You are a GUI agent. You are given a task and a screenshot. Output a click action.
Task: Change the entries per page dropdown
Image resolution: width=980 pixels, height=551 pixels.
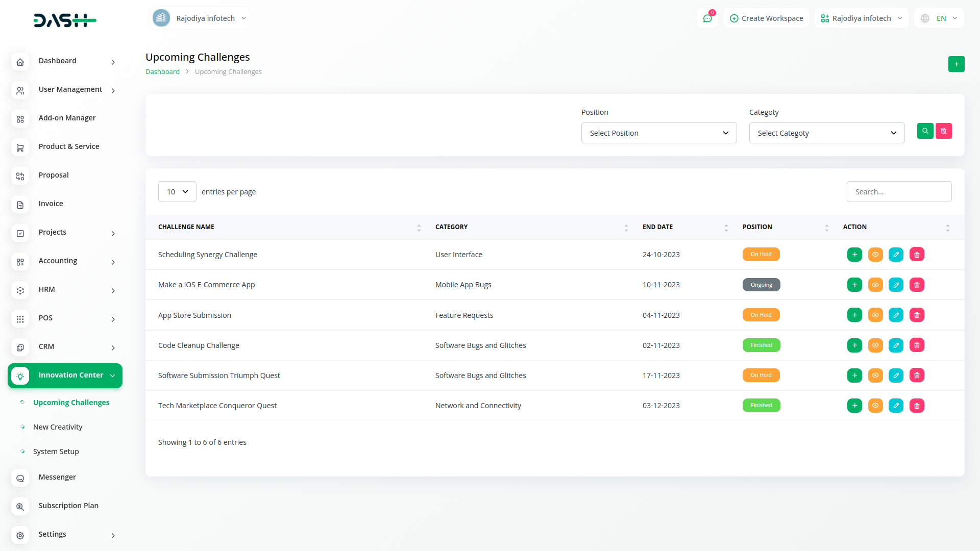point(177,192)
